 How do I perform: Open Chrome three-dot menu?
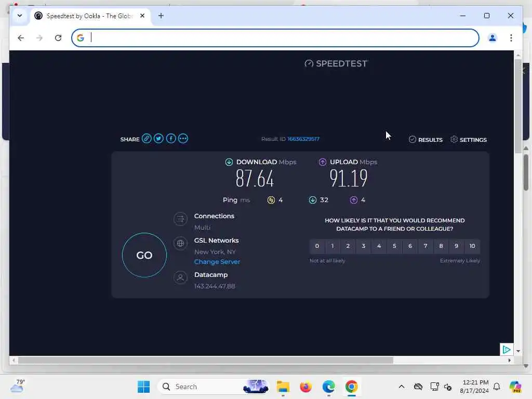(511, 37)
